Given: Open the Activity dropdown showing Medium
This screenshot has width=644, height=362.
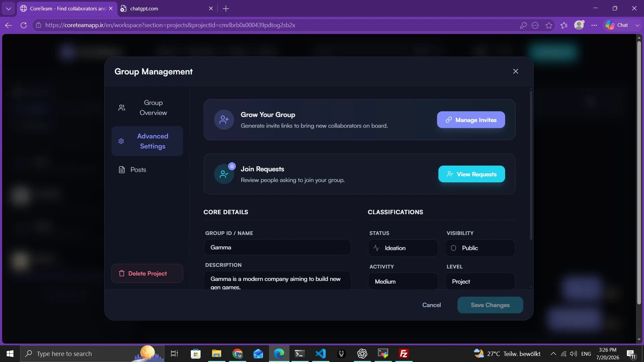Looking at the screenshot, I should point(403,282).
